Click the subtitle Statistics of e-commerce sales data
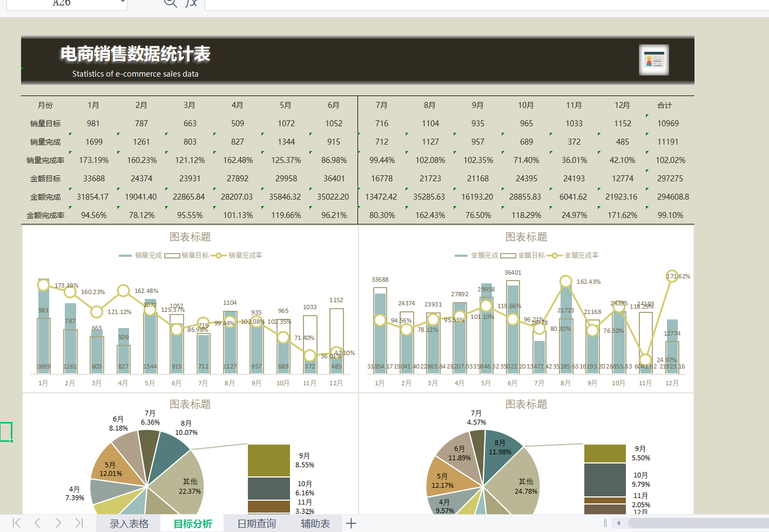This screenshot has width=769, height=532. [x=136, y=74]
